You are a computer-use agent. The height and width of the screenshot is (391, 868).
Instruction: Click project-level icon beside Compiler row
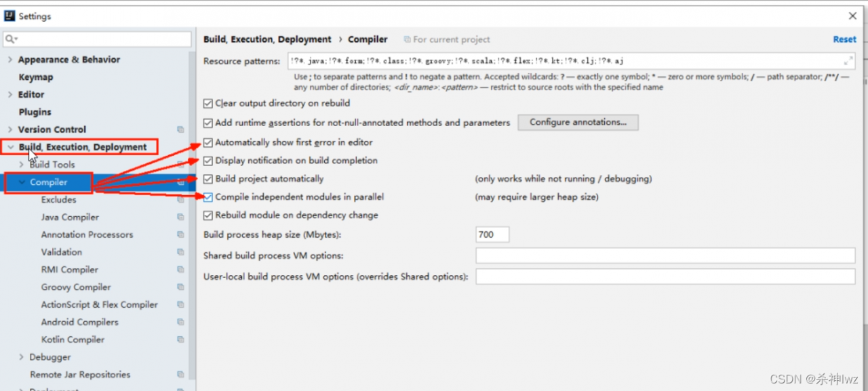[180, 182]
